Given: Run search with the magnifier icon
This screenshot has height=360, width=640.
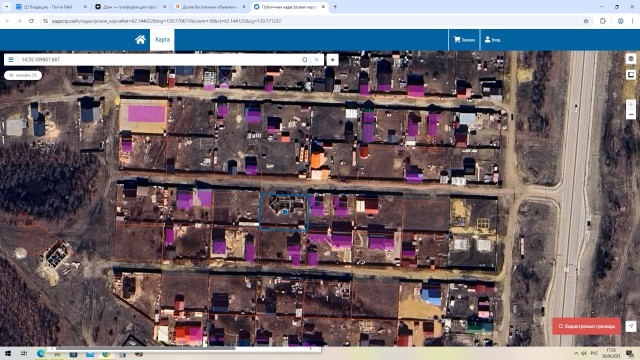Looking at the screenshot, I should click(304, 60).
